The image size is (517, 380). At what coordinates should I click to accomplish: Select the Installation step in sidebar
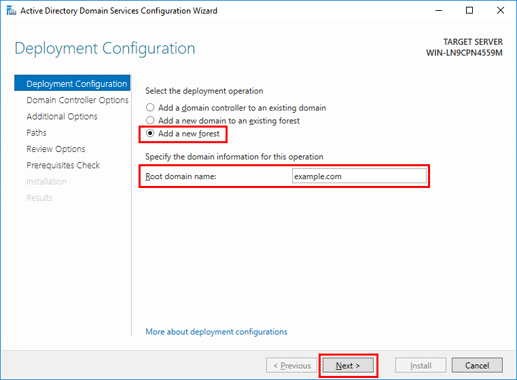pyautogui.click(x=46, y=182)
